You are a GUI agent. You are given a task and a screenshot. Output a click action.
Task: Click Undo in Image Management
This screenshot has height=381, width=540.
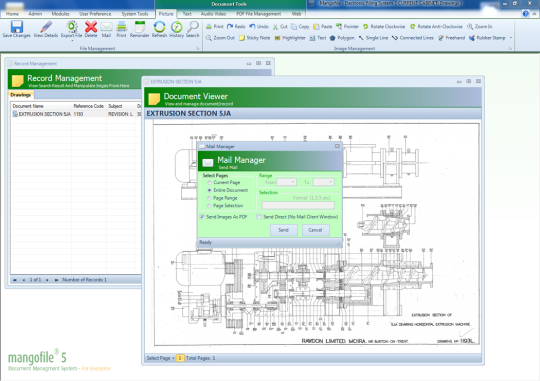point(259,27)
